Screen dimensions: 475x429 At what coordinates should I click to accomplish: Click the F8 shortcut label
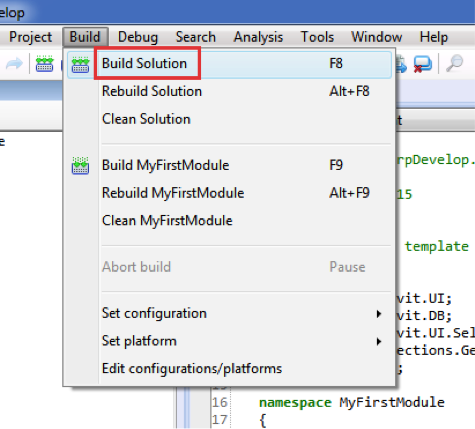click(336, 63)
